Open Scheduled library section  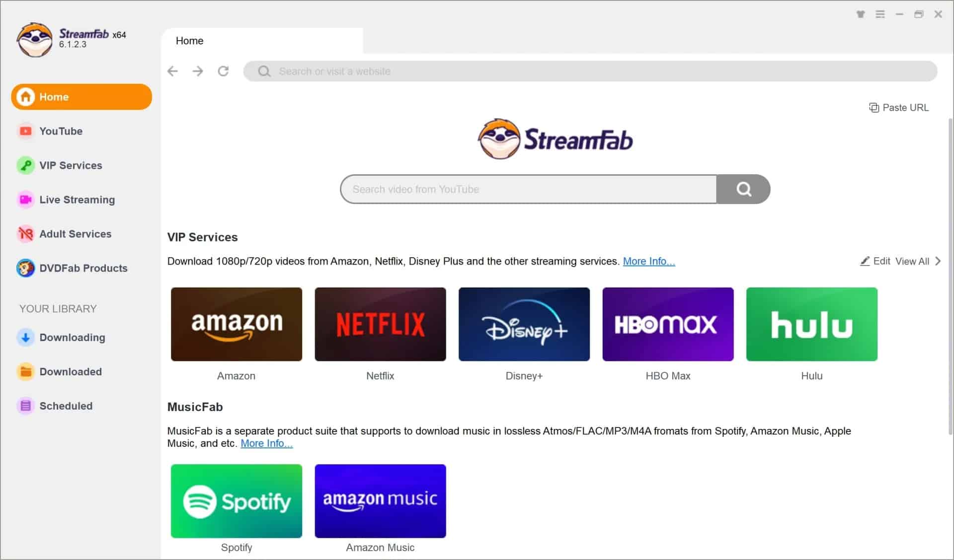click(65, 406)
